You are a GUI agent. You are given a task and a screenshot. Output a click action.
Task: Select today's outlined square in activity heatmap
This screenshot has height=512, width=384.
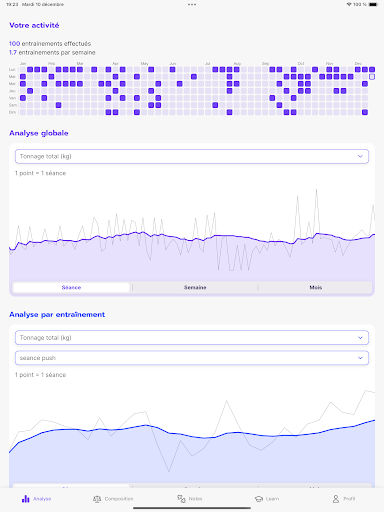[x=372, y=77]
